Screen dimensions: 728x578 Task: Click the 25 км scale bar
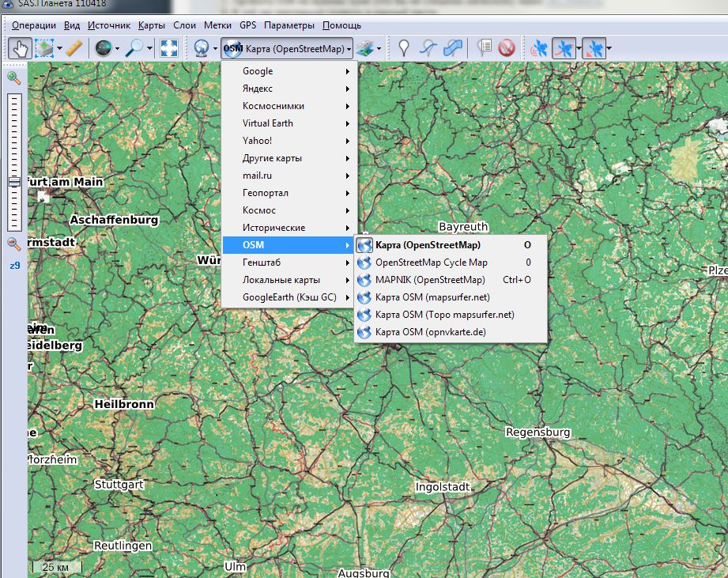58,567
